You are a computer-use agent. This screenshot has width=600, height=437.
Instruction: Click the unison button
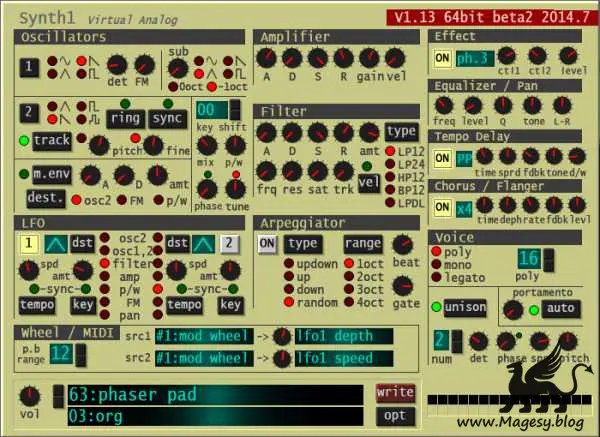pos(465,308)
